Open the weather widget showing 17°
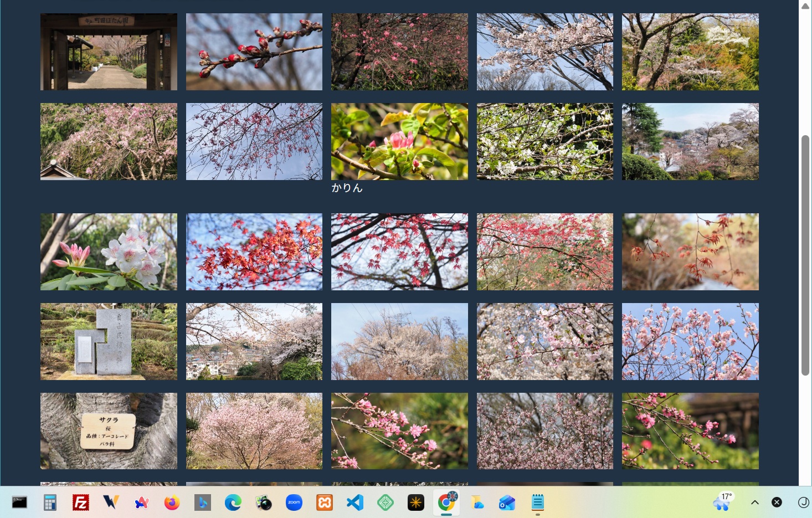 coord(722,502)
